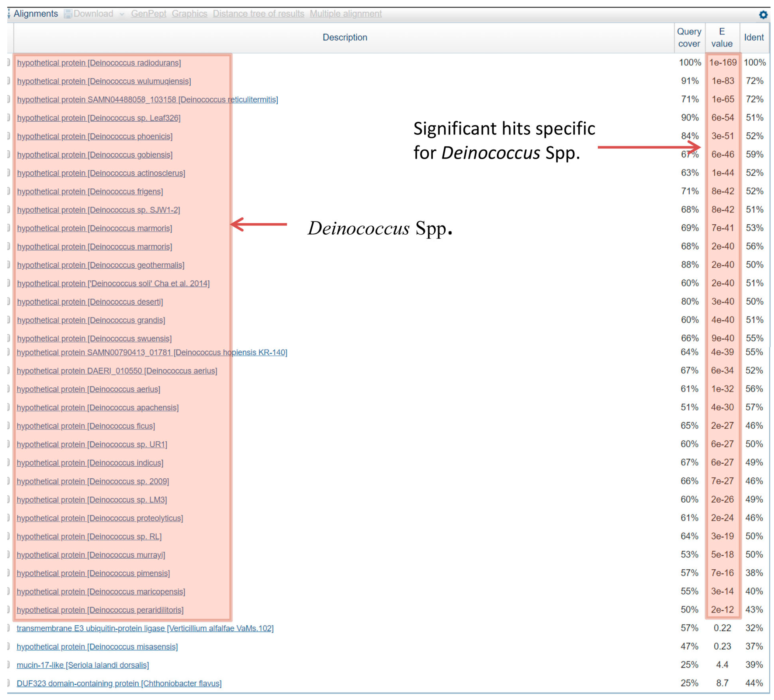Image resolution: width=774 pixels, height=700 pixels.
Task: Open Deinococcus proteolyticus protein link
Action: [100, 519]
